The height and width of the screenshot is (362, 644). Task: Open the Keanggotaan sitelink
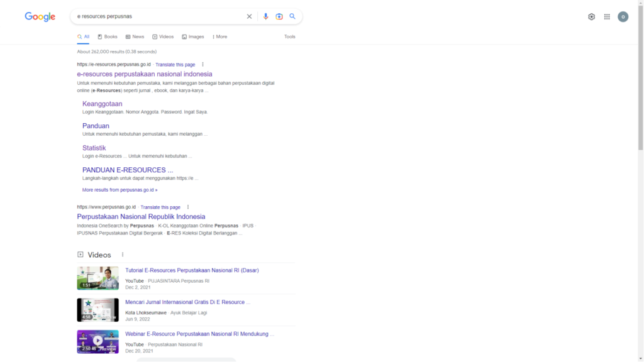click(x=103, y=104)
